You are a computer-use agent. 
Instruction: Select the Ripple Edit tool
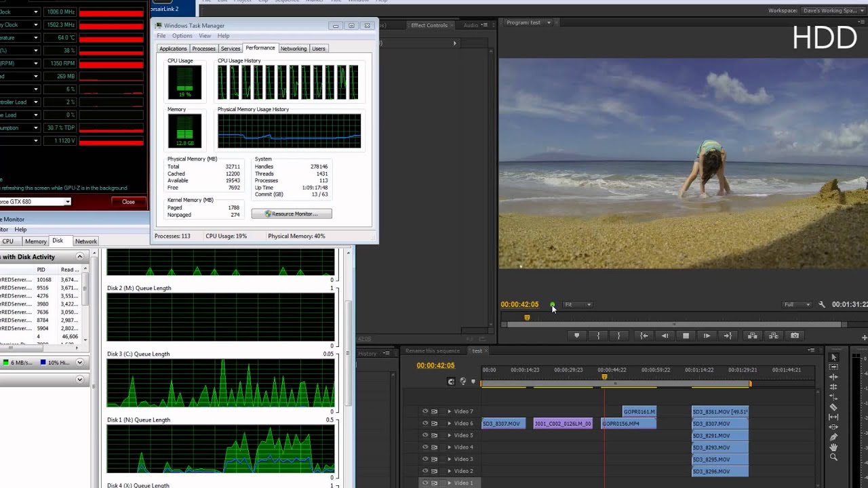(x=834, y=377)
